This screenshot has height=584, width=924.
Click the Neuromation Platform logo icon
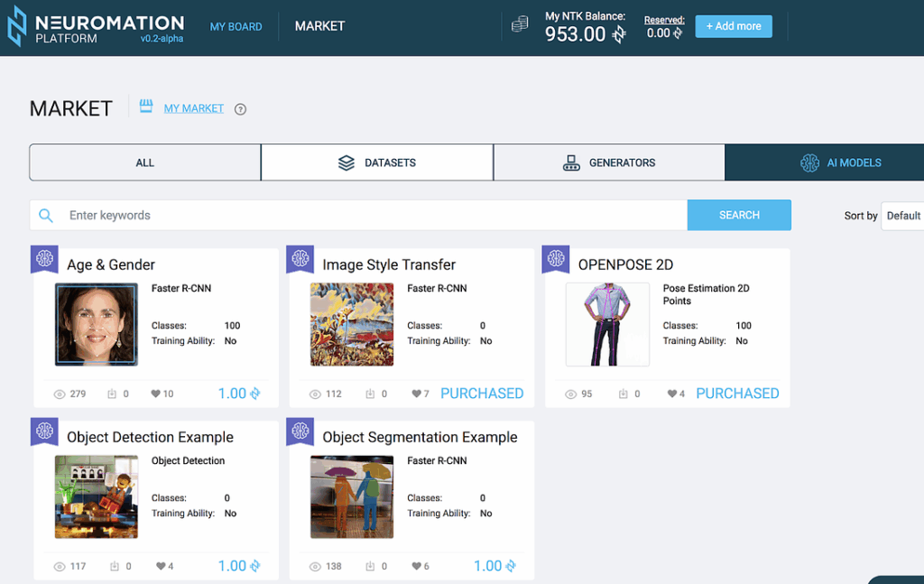coord(16,26)
